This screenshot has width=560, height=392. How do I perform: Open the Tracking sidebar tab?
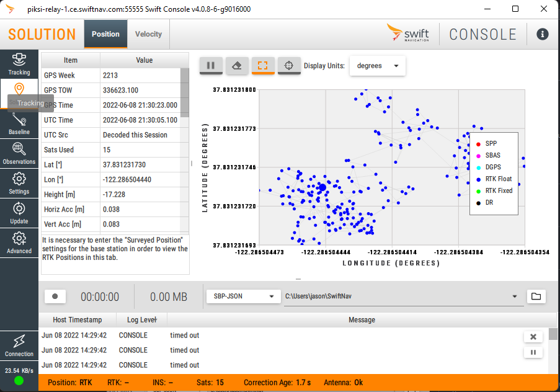(x=19, y=64)
